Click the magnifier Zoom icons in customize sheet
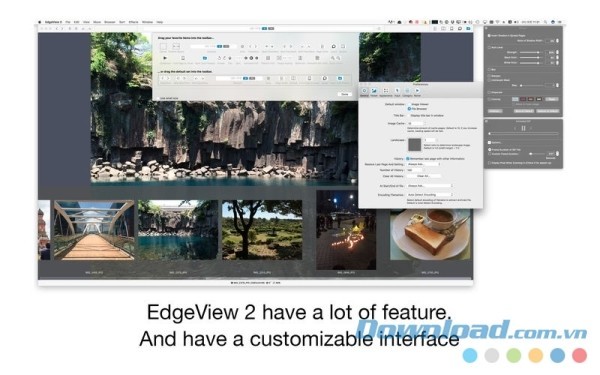This screenshot has width=600, height=375. [336, 58]
